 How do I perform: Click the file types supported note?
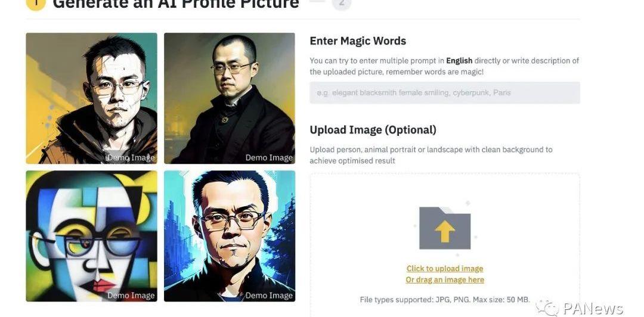[445, 300]
